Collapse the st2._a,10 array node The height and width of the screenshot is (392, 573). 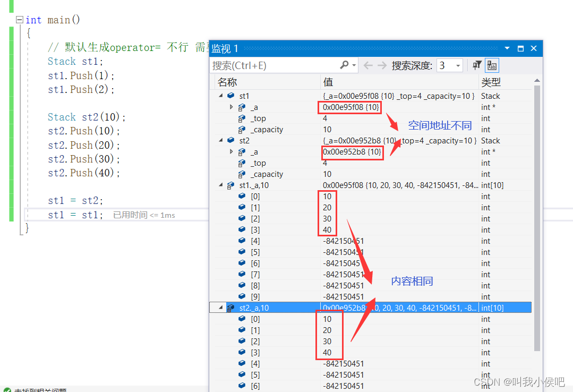(x=221, y=308)
